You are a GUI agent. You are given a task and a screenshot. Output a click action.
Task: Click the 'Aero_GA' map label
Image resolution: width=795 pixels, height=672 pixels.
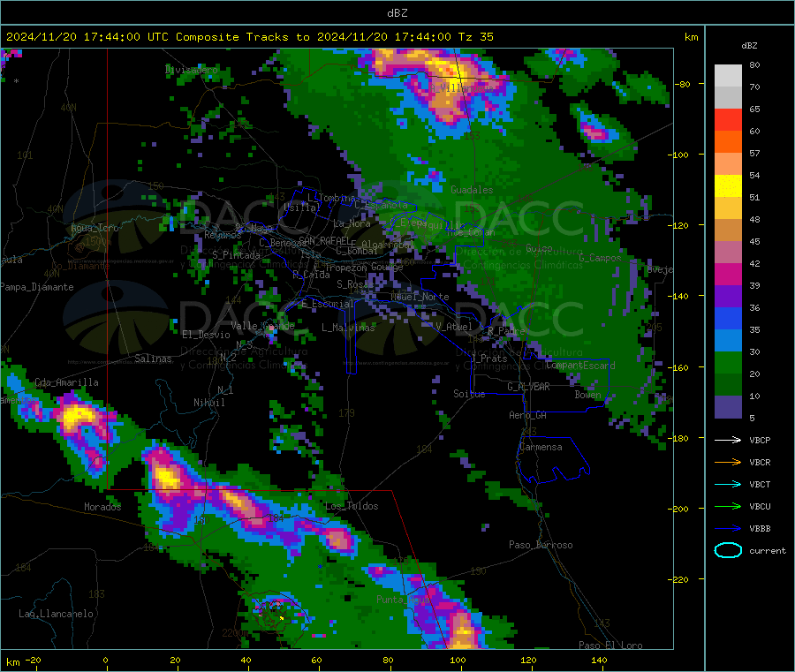(x=527, y=415)
